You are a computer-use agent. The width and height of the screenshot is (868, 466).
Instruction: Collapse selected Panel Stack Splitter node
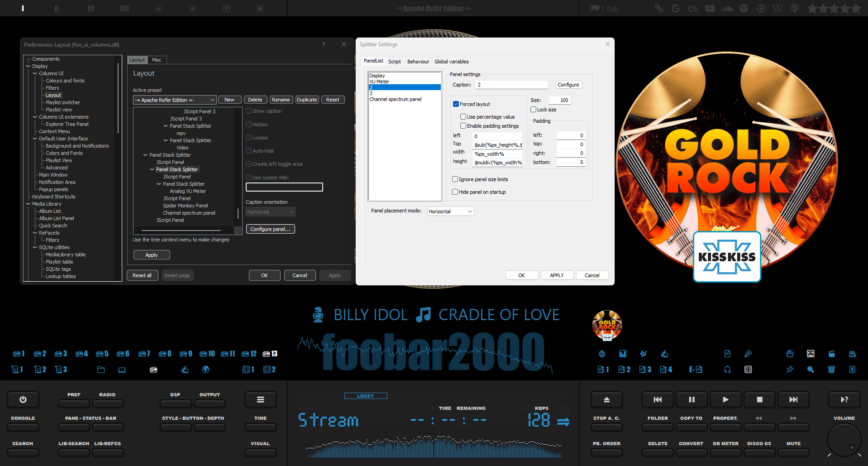pyautogui.click(x=152, y=169)
